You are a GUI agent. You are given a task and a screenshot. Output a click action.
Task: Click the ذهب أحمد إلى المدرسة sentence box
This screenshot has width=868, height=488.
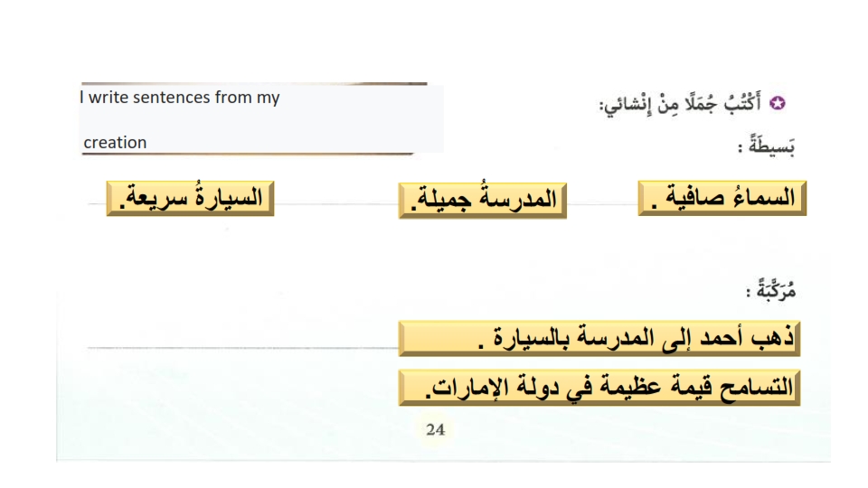(599, 338)
